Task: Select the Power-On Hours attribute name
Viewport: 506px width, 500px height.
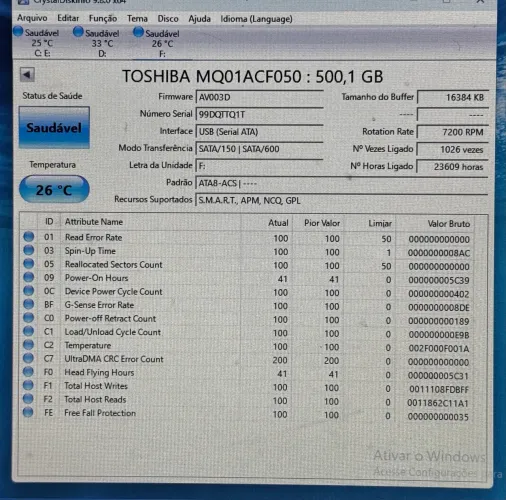Action: pos(96,278)
